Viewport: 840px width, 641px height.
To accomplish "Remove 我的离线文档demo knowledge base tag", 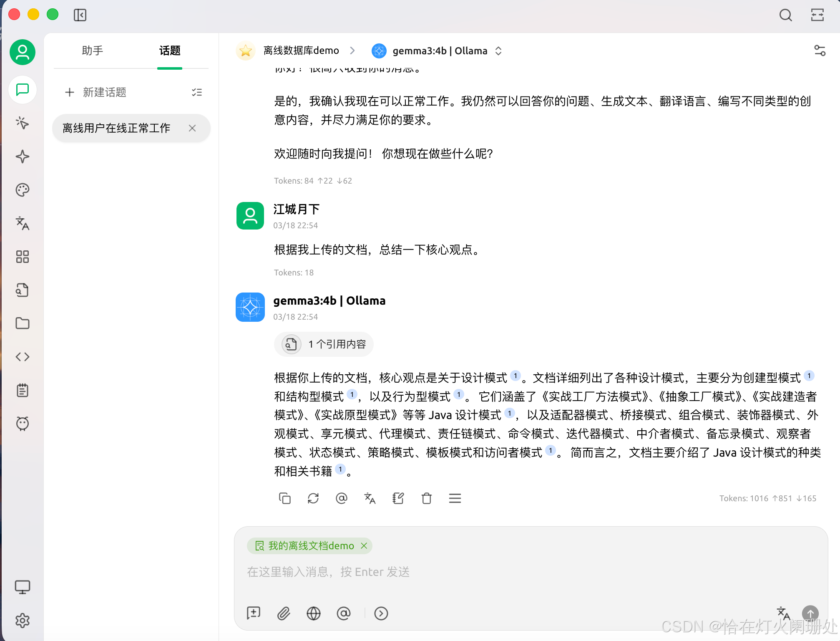I will (364, 546).
